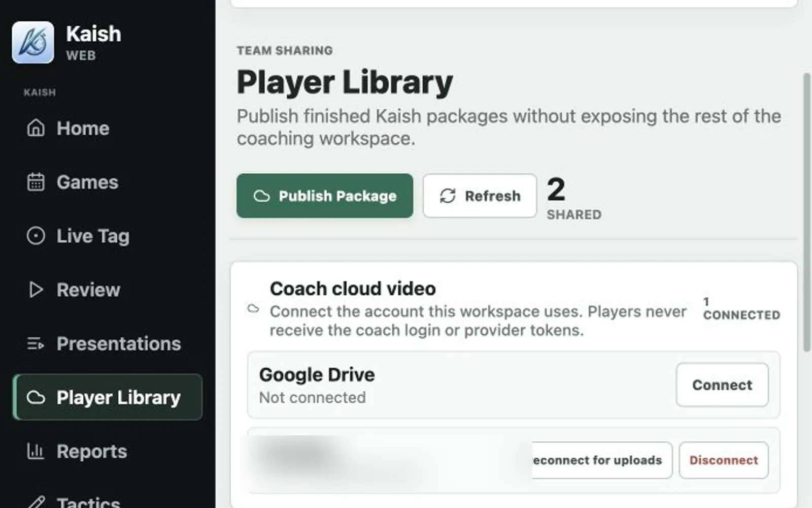Click the '1 CONNECTED' status text
The height and width of the screenshot is (508, 812).
point(741,309)
